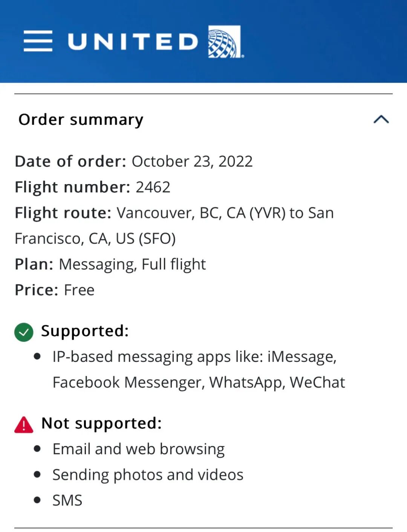This screenshot has height=532, width=407.
Task: Collapse Order summary using the chevron arrow
Action: [x=381, y=120]
